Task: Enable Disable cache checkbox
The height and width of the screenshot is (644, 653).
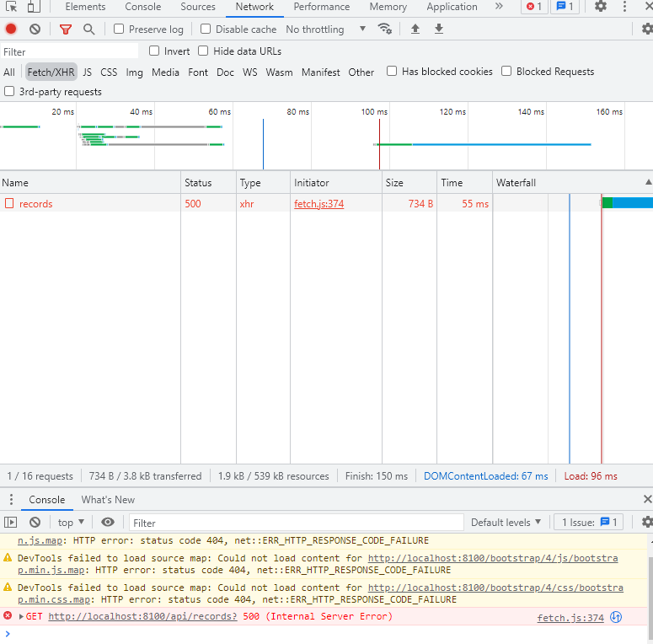Action: pyautogui.click(x=206, y=29)
